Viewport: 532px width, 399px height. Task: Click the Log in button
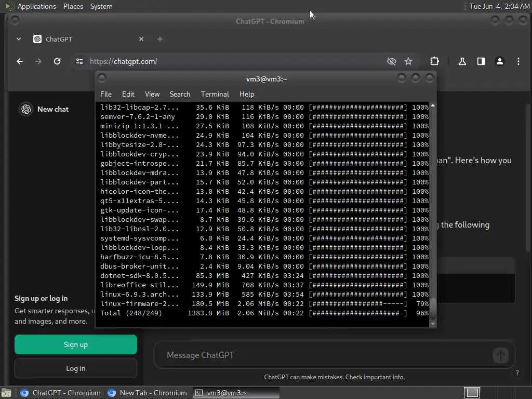[76, 368]
